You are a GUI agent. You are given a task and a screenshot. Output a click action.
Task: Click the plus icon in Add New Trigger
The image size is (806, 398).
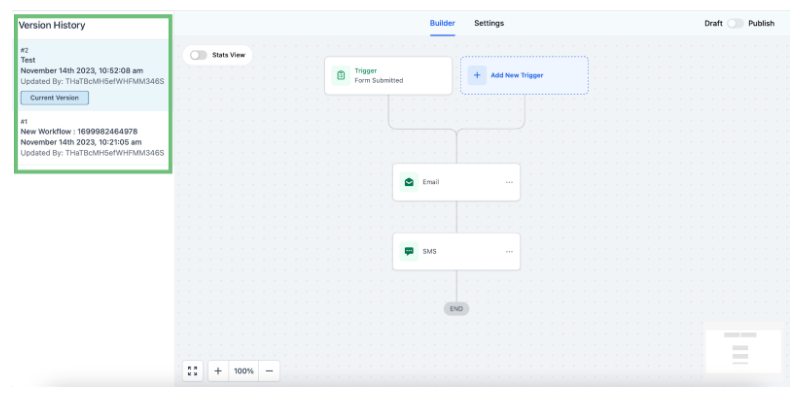(477, 75)
